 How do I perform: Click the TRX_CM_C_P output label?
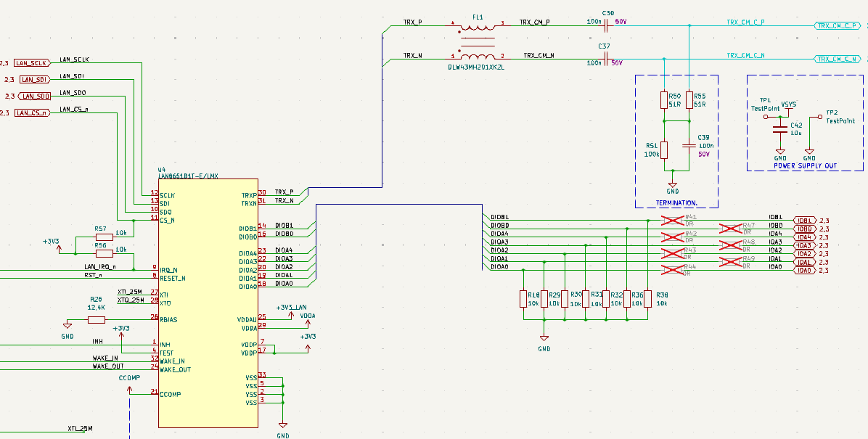pyautogui.click(x=838, y=25)
